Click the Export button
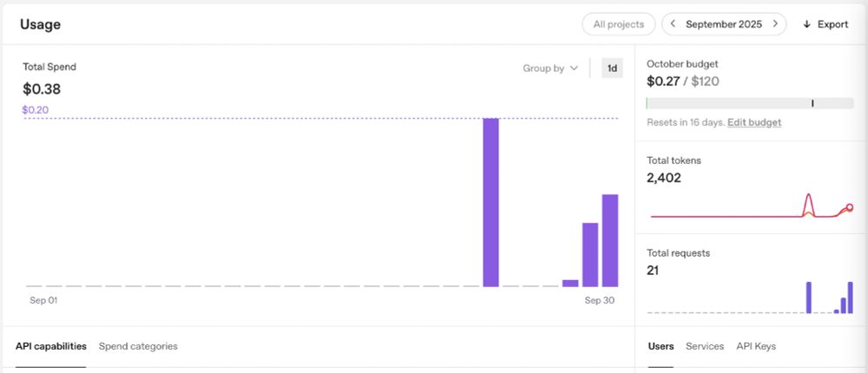The image size is (868, 373). pos(825,24)
